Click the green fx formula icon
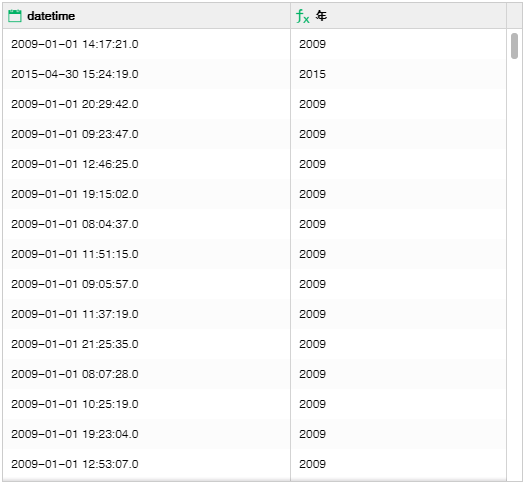 pyautogui.click(x=302, y=16)
